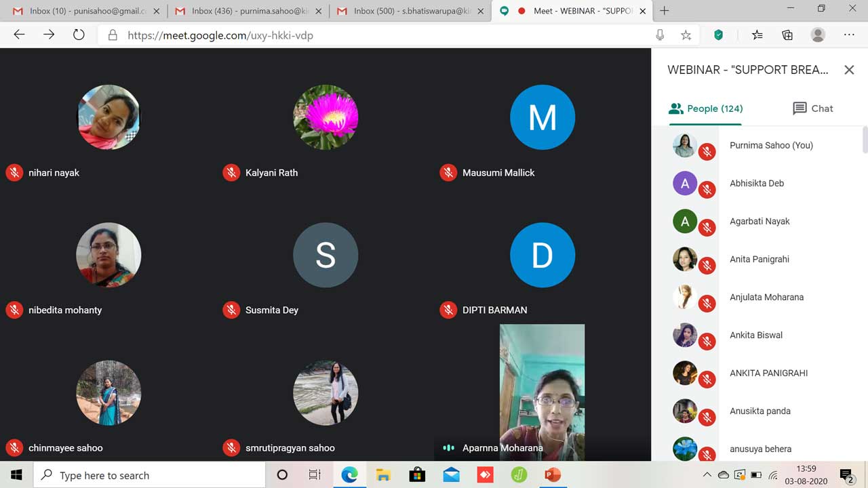Image resolution: width=868 pixels, height=488 pixels.
Task: Click Anita Panigrahi's muted mic icon
Action: point(707,266)
